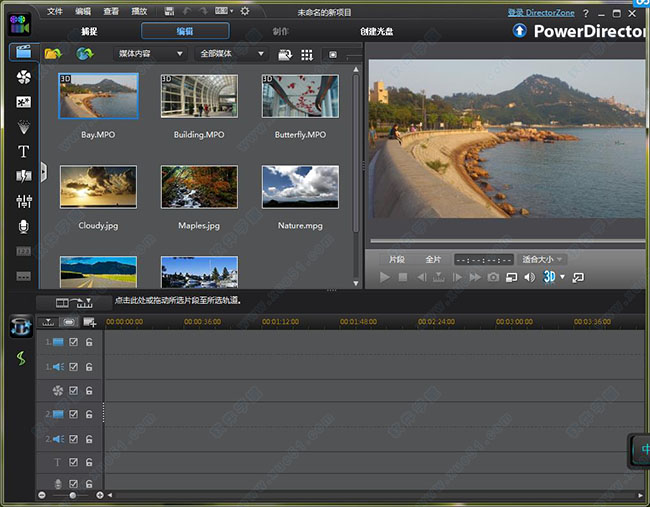Toggle enable checkbox on effect track
Image resolution: width=650 pixels, height=507 pixels.
(x=73, y=391)
